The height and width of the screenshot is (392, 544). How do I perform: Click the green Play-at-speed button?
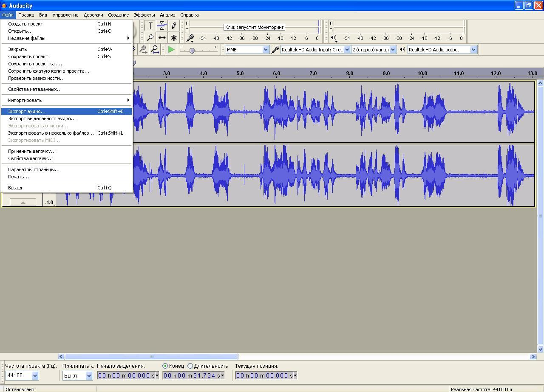point(171,50)
